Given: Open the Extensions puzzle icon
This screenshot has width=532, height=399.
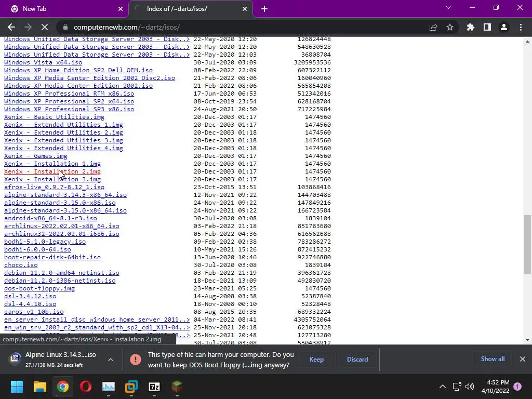Looking at the screenshot, I should click(x=470, y=27).
